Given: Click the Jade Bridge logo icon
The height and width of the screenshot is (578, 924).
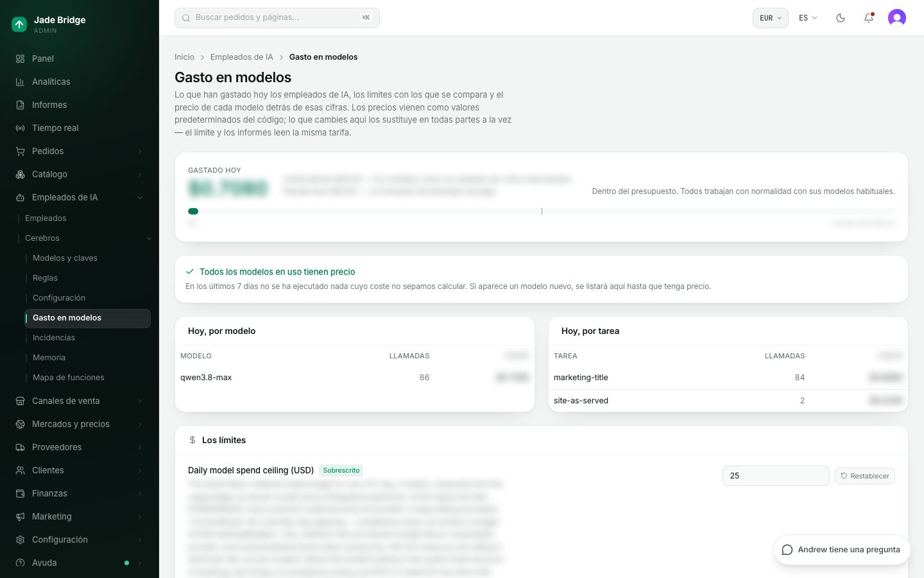Looking at the screenshot, I should point(19,24).
